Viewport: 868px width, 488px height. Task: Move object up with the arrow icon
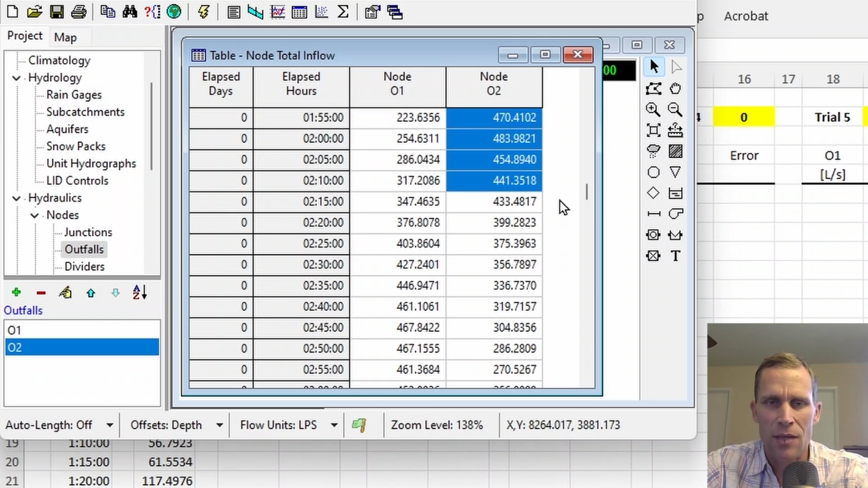pos(90,293)
